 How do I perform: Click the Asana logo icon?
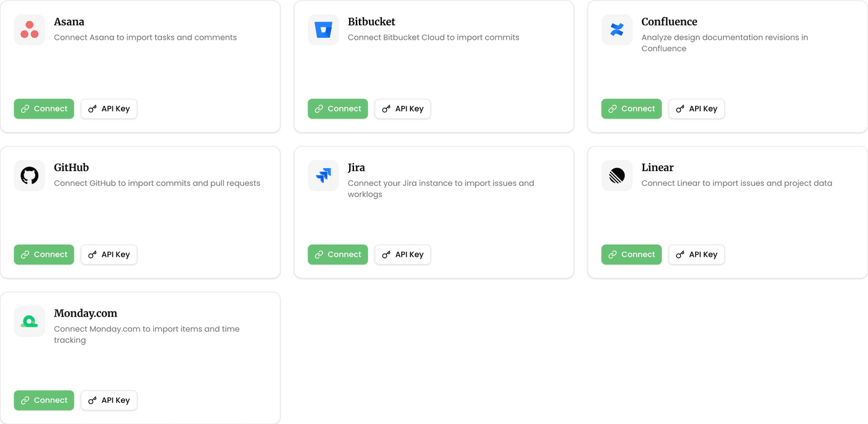pyautogui.click(x=30, y=30)
